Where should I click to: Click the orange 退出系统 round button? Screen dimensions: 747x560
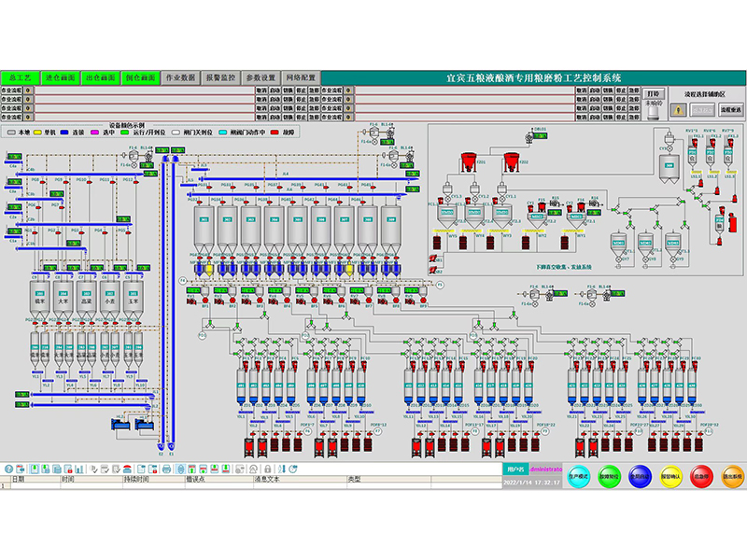pyautogui.click(x=732, y=476)
